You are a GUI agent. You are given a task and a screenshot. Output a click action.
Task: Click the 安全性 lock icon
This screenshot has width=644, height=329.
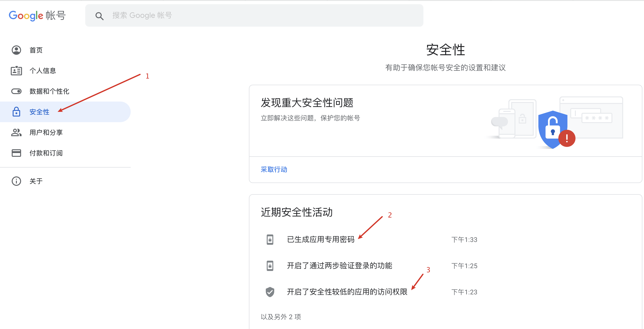click(x=16, y=112)
